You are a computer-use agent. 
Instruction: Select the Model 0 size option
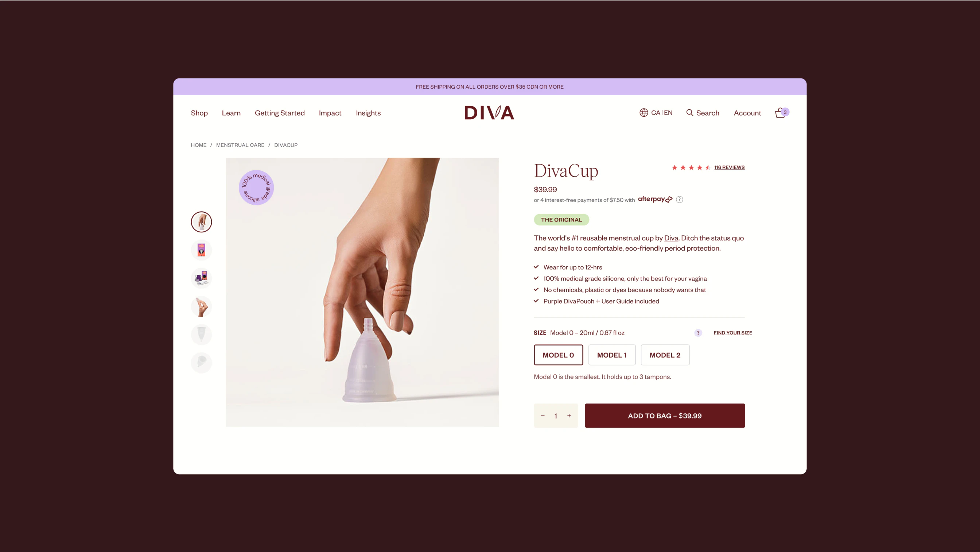coord(558,355)
